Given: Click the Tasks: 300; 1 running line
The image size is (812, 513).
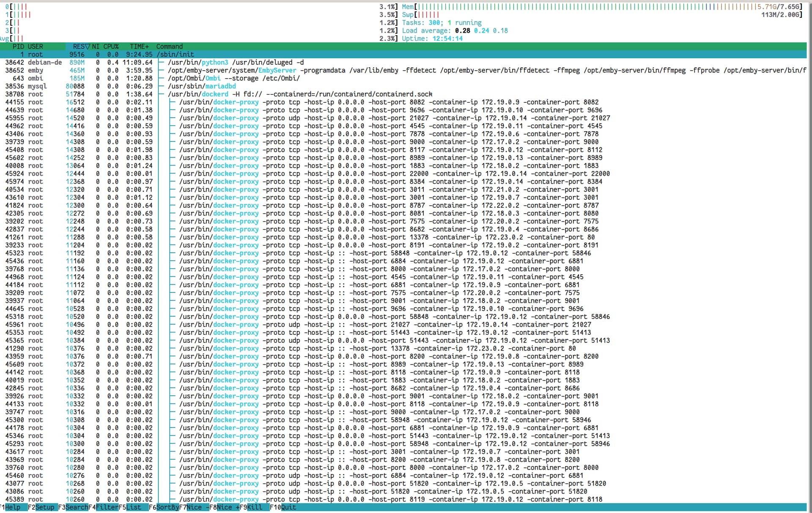Looking at the screenshot, I should point(442,23).
